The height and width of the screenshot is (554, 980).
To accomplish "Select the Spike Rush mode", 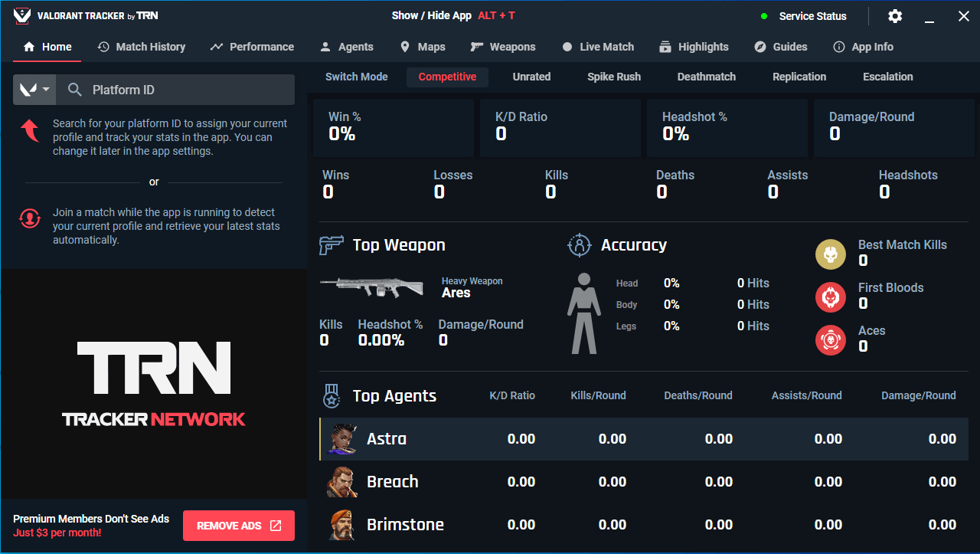I will pyautogui.click(x=614, y=77).
